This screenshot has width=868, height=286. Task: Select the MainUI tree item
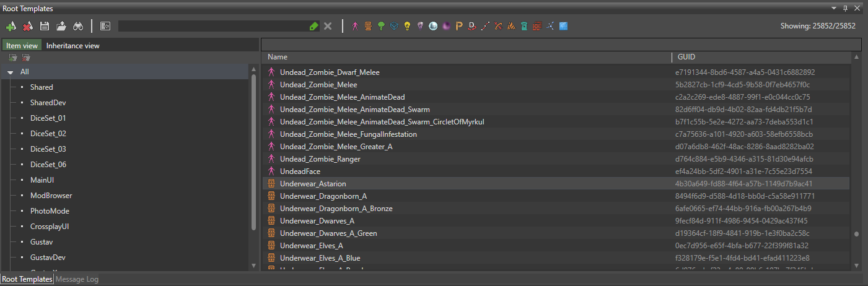pos(42,180)
